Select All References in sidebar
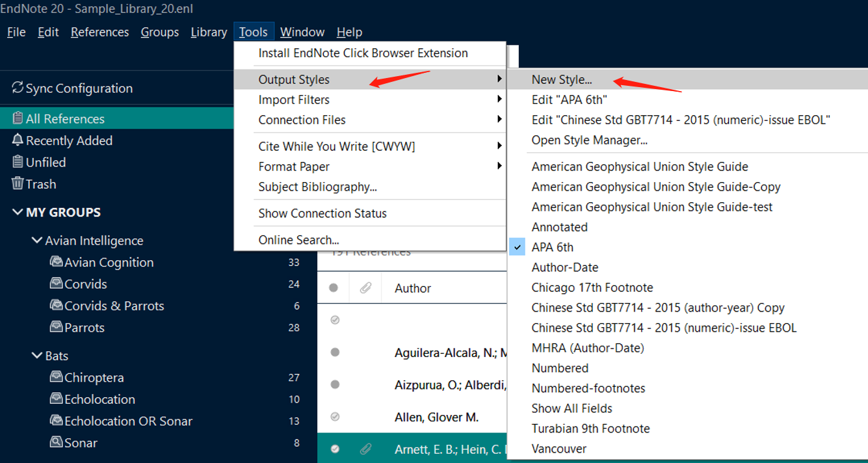The width and height of the screenshot is (868, 463). (65, 118)
